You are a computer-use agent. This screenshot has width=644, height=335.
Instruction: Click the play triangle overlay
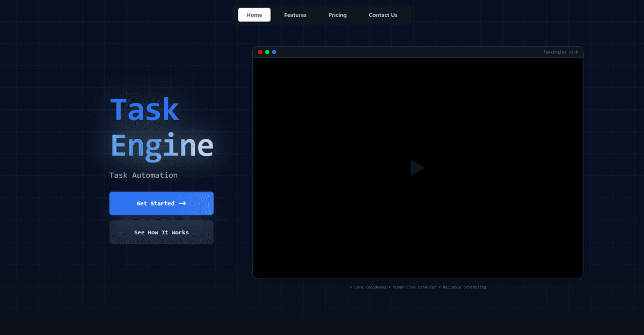point(418,167)
